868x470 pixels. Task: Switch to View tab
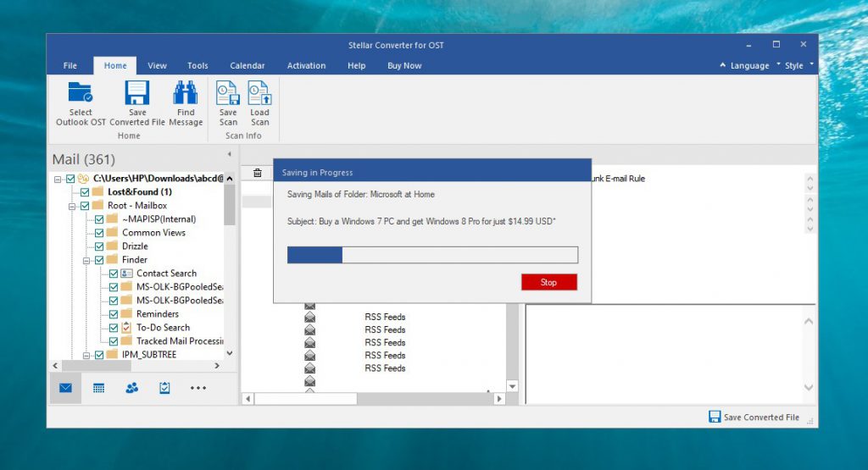click(157, 65)
